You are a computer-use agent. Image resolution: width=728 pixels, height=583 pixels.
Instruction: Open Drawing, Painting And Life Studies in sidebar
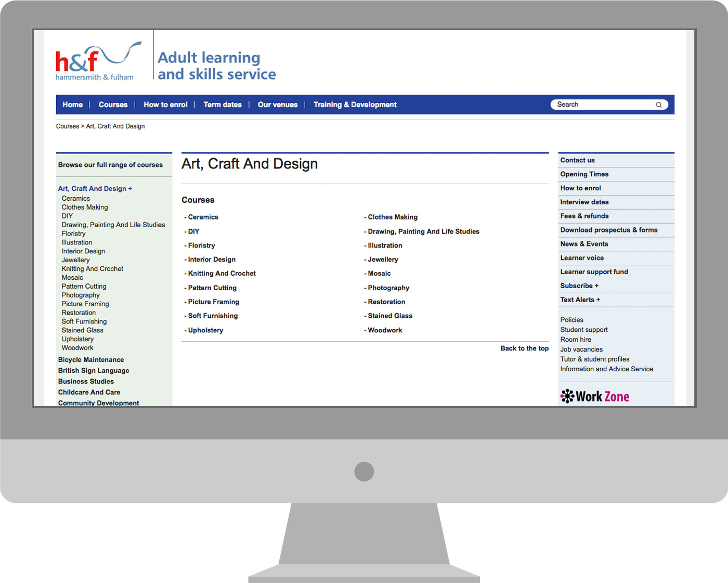tap(113, 225)
